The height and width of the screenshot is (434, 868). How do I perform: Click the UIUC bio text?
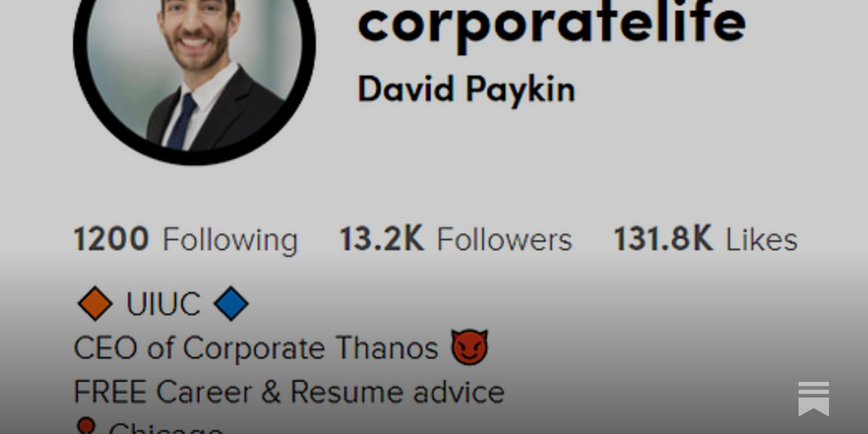(163, 304)
